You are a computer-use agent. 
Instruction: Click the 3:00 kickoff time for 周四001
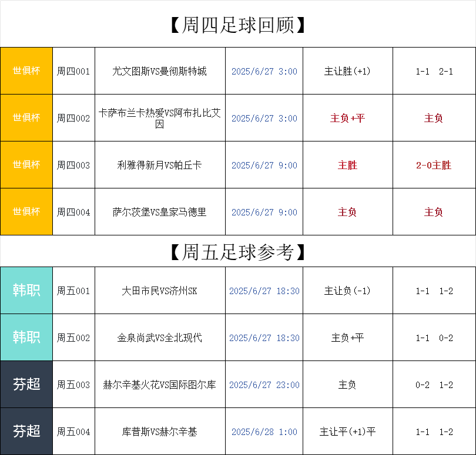point(264,70)
